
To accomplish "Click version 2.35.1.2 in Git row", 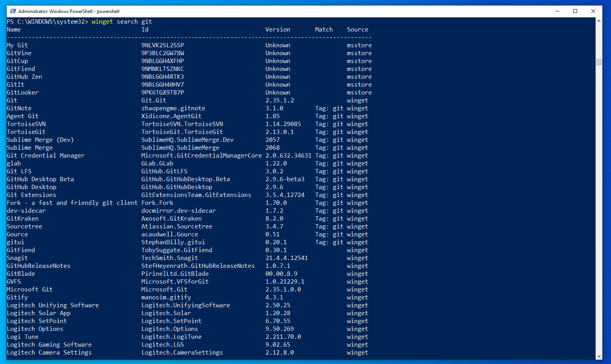I will click(280, 100).
